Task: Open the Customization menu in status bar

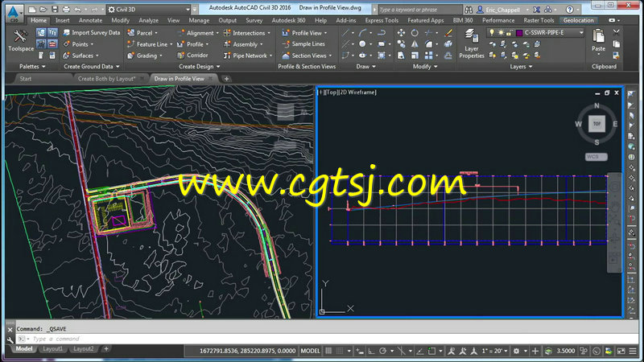Action: [633, 351]
